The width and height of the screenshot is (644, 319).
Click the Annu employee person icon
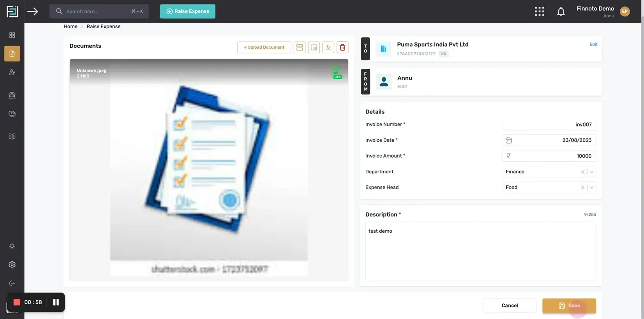[x=384, y=82]
